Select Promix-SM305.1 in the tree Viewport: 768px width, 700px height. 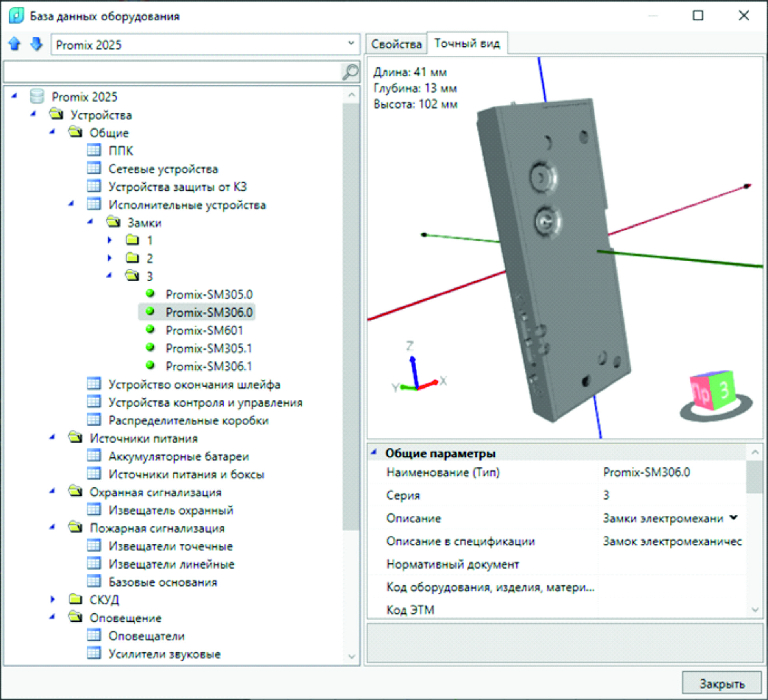click(208, 348)
